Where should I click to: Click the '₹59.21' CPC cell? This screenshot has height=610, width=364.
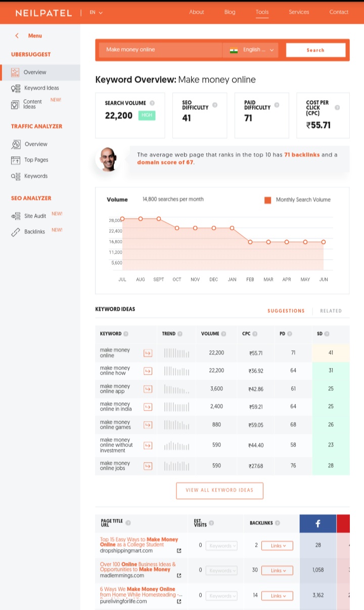pyautogui.click(x=256, y=407)
